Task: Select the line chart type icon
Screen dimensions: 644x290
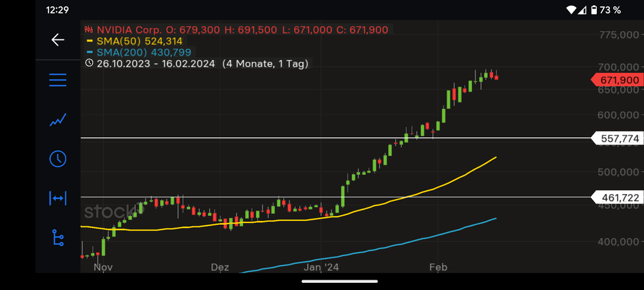Action: [x=58, y=119]
